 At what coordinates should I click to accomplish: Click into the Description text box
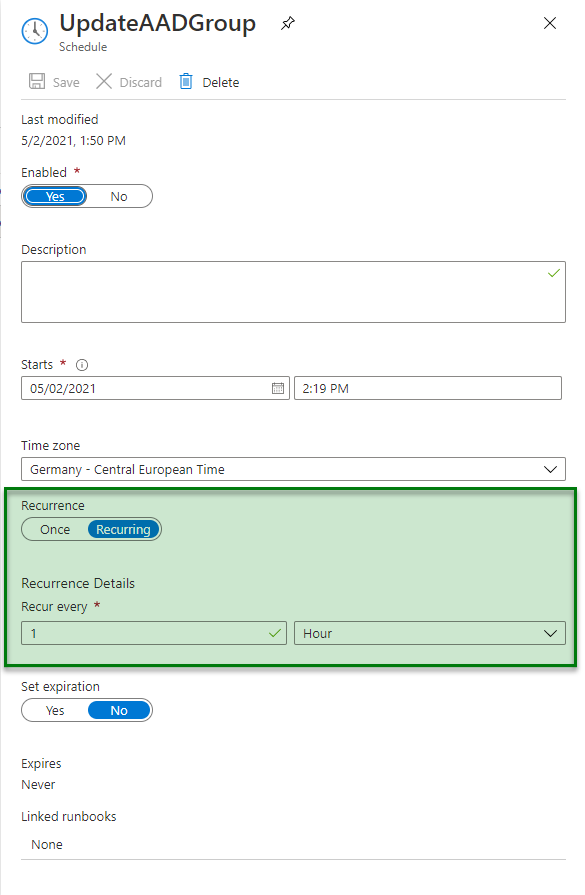click(293, 292)
